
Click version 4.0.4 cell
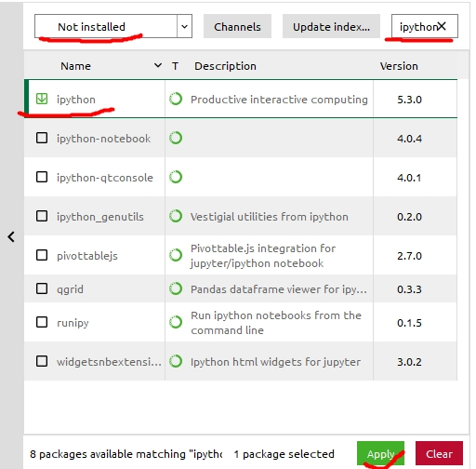(x=409, y=139)
